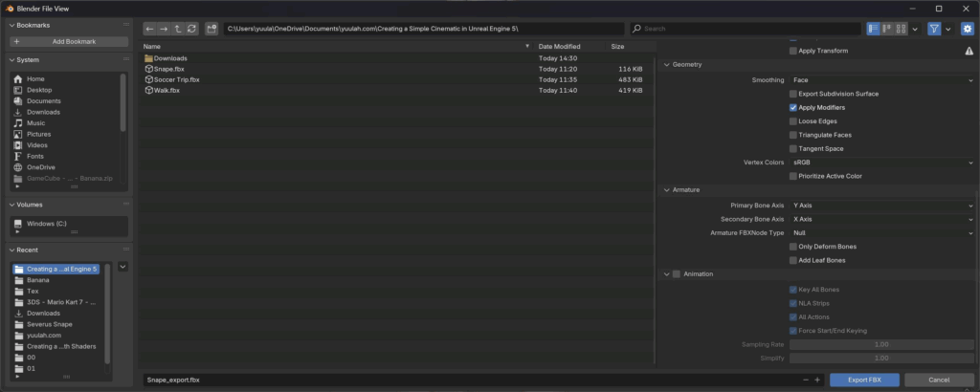Open the file filter settings
This screenshot has height=392, width=980.
[x=934, y=30]
